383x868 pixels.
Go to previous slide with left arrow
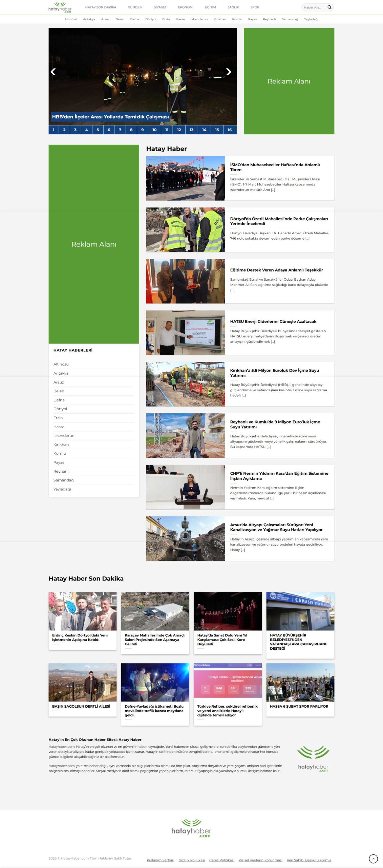(x=53, y=72)
